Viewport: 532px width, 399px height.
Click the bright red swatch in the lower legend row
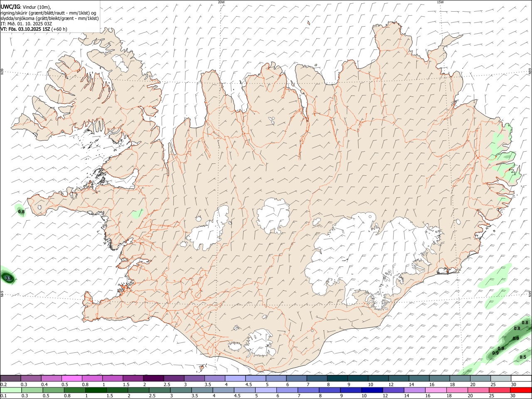[x=520, y=390]
